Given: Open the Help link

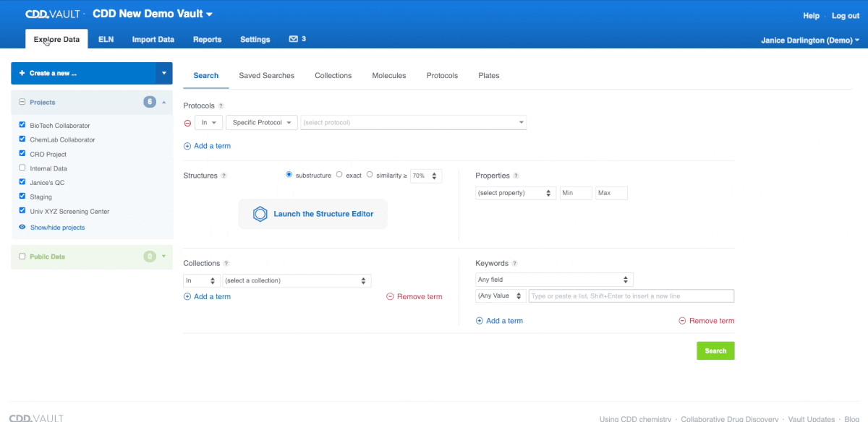Looking at the screenshot, I should point(811,15).
